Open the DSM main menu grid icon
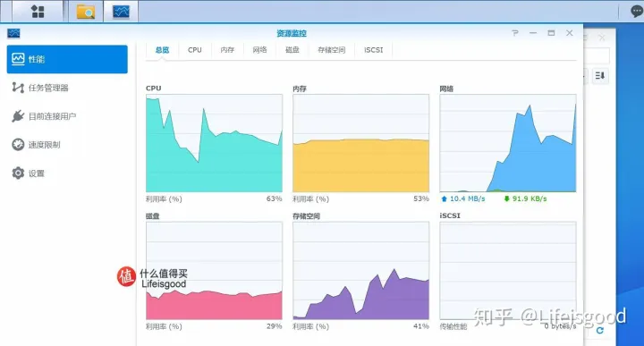 tap(38, 12)
